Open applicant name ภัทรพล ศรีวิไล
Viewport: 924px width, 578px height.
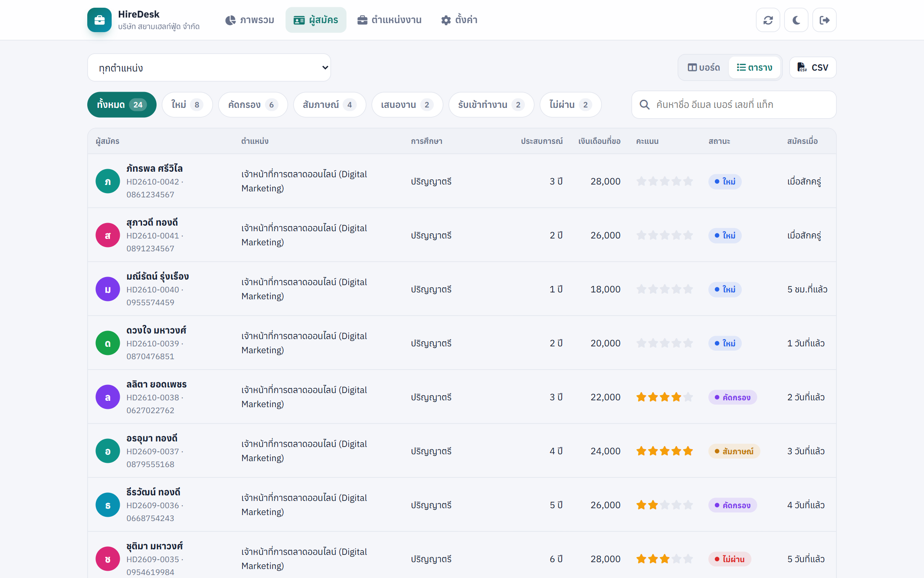click(x=154, y=168)
